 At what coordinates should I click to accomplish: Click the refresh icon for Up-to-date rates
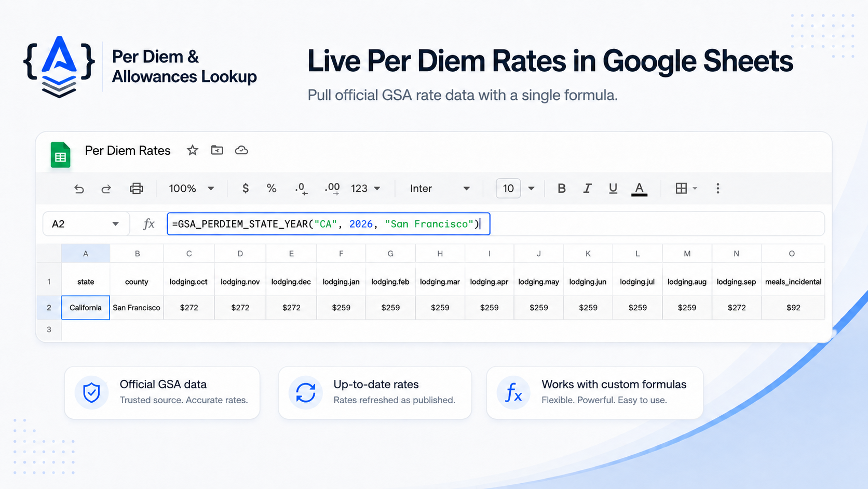click(306, 392)
